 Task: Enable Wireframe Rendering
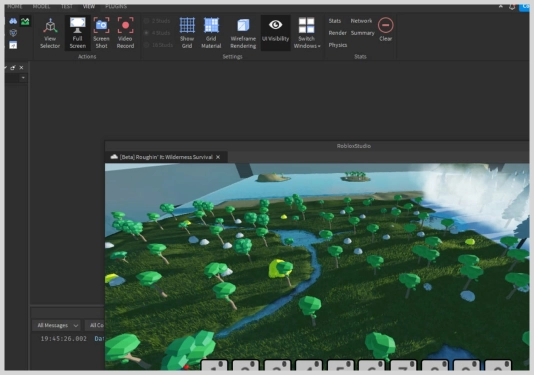pos(243,33)
